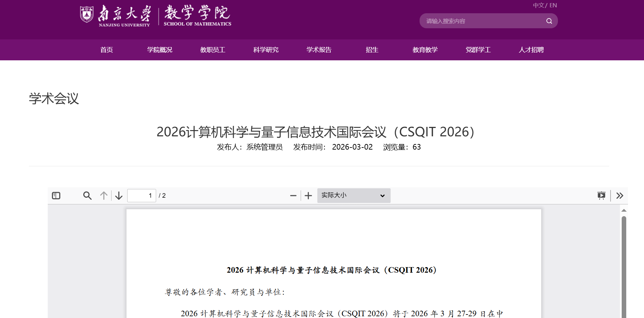Image resolution: width=644 pixels, height=318 pixels.
Task: Open find-in-document search in PDF toolbar
Action: (x=87, y=196)
